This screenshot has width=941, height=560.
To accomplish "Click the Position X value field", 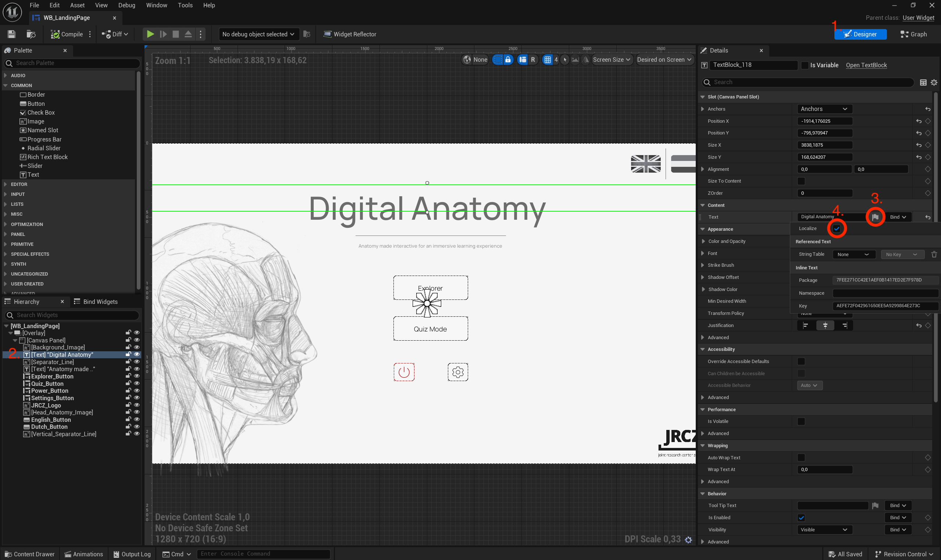I will (824, 121).
